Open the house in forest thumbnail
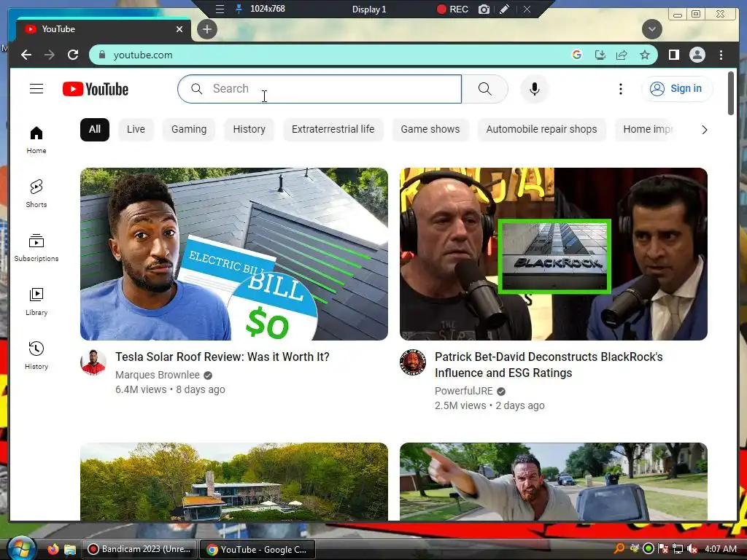This screenshot has height=560, width=747. [x=234, y=481]
